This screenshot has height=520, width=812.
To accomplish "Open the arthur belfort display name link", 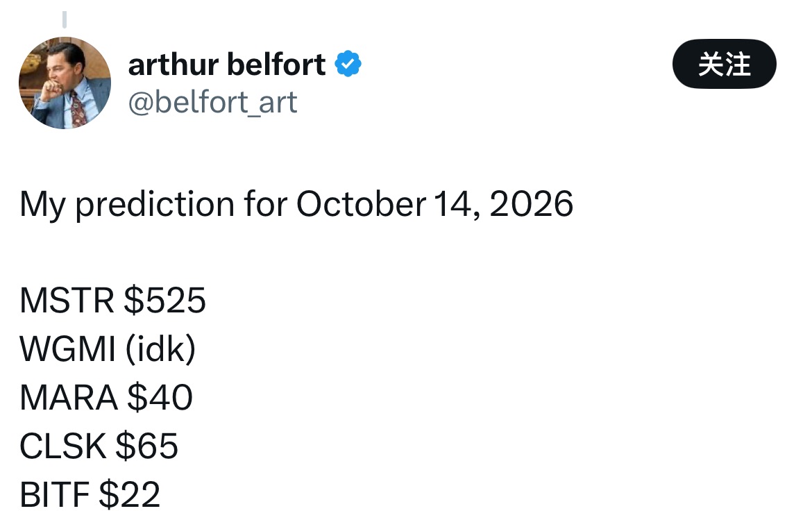I will [227, 65].
